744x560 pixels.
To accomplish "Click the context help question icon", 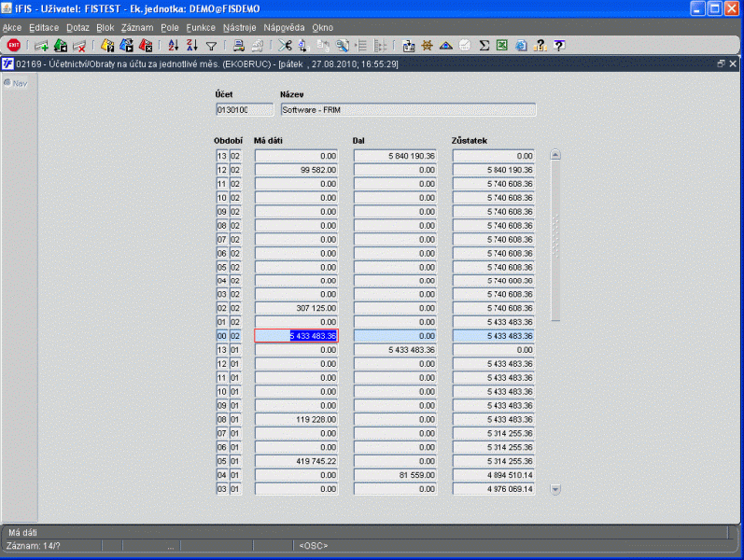I will tap(559, 46).
